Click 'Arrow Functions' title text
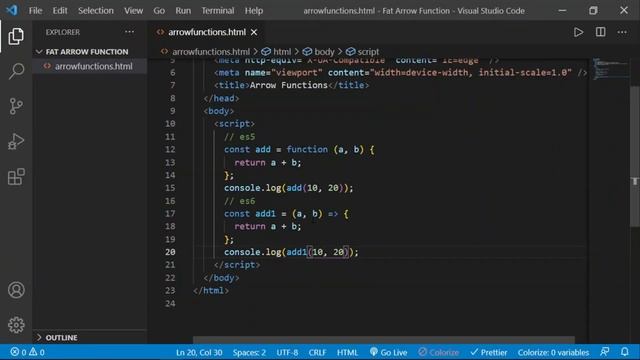This screenshot has width=640, height=360. pyautogui.click(x=289, y=85)
